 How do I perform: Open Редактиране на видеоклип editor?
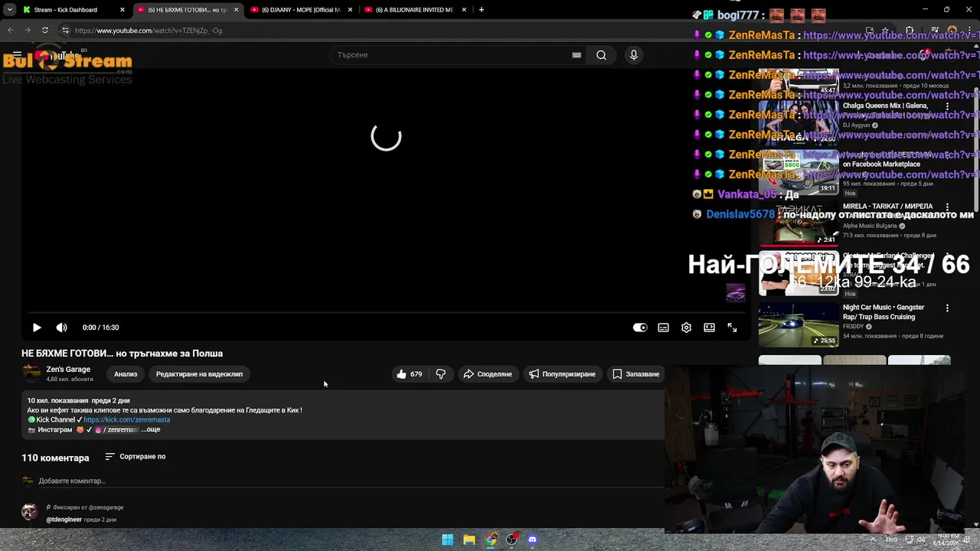199,374
